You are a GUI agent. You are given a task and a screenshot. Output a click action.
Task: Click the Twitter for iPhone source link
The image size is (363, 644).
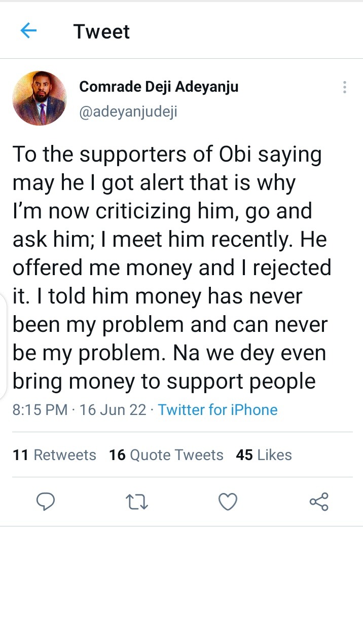tap(217, 409)
